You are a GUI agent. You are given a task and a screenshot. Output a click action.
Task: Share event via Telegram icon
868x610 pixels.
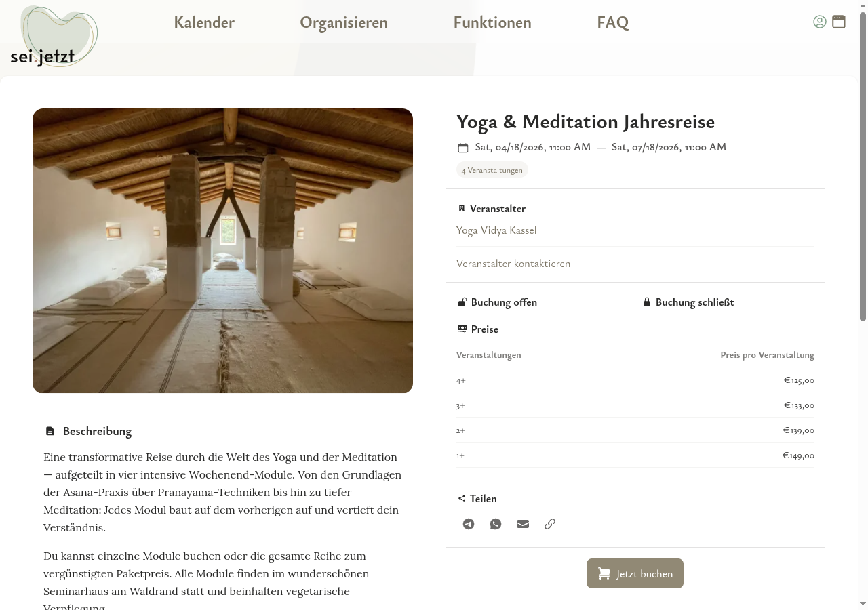coord(469,524)
